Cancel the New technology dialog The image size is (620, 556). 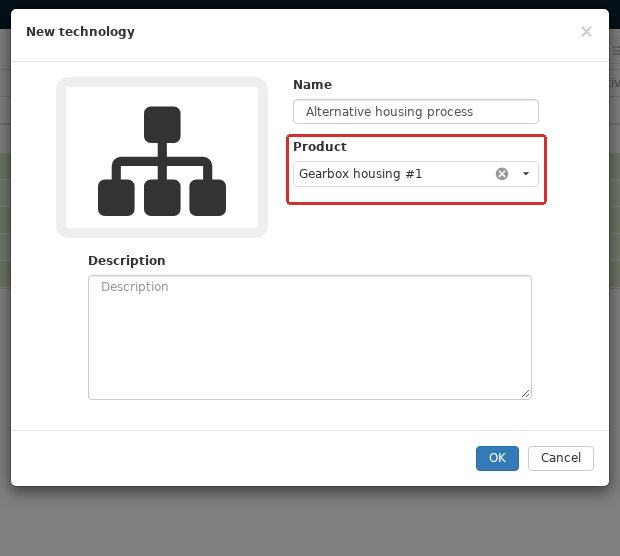click(561, 458)
